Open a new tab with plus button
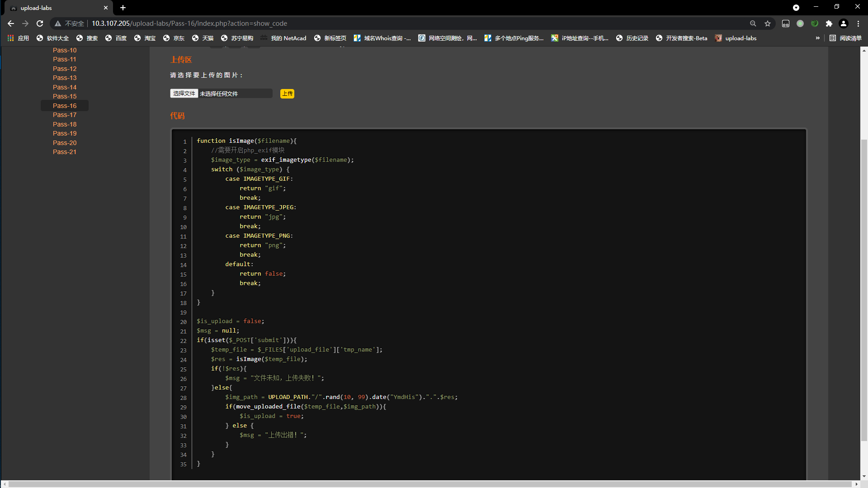Screen dimensions: 868x488 click(x=123, y=8)
